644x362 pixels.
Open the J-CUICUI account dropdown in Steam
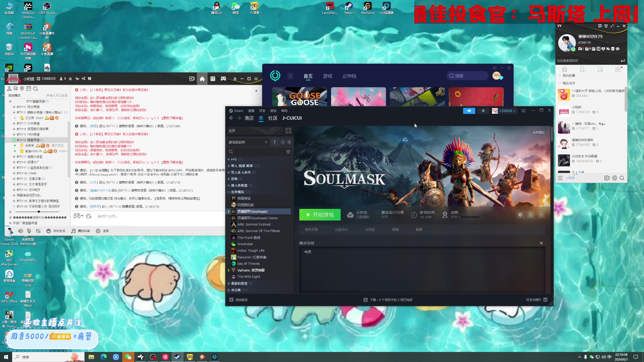[x=504, y=111]
